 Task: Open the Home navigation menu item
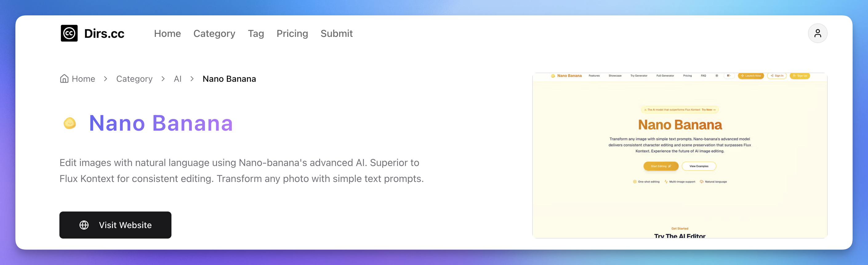167,34
